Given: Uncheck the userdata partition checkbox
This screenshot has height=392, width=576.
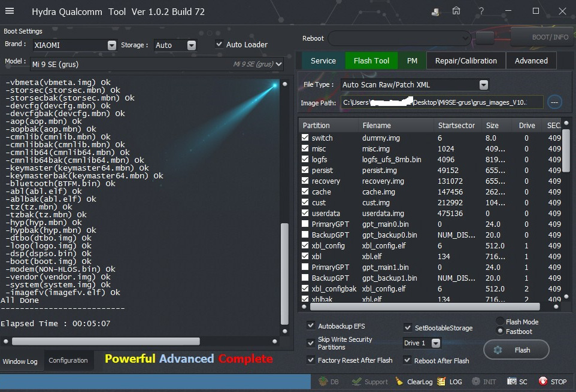Looking at the screenshot, I should [305, 213].
